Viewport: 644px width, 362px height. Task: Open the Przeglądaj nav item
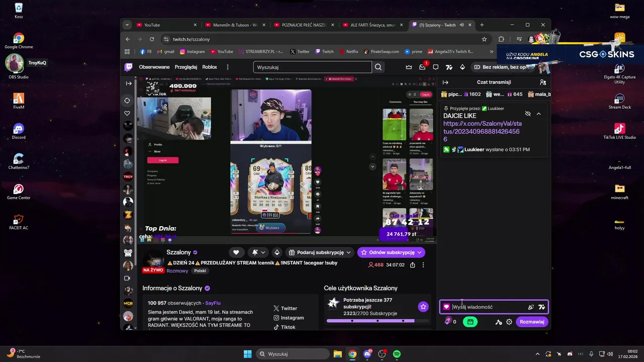pos(186,67)
